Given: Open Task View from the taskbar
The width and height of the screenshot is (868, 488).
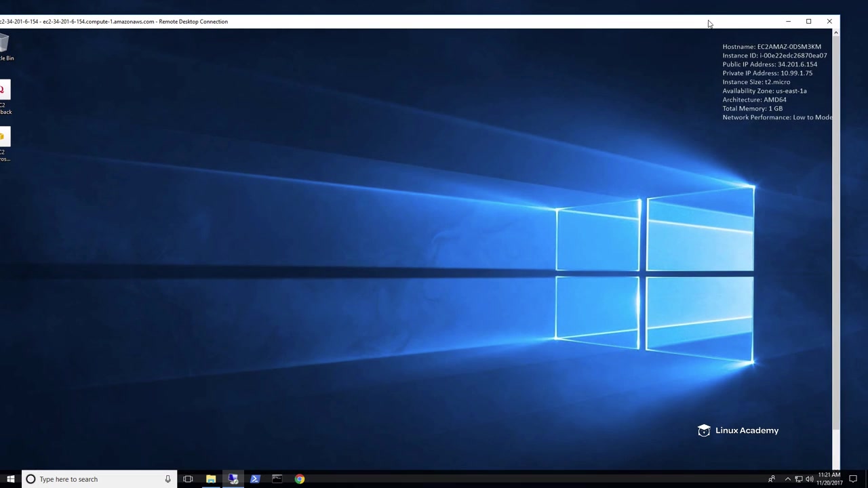Looking at the screenshot, I should [x=188, y=479].
